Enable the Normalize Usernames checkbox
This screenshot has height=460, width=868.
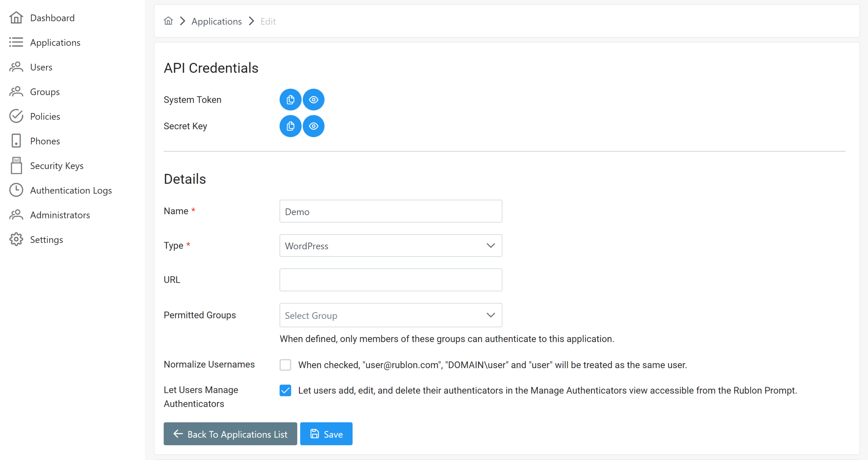pos(285,365)
